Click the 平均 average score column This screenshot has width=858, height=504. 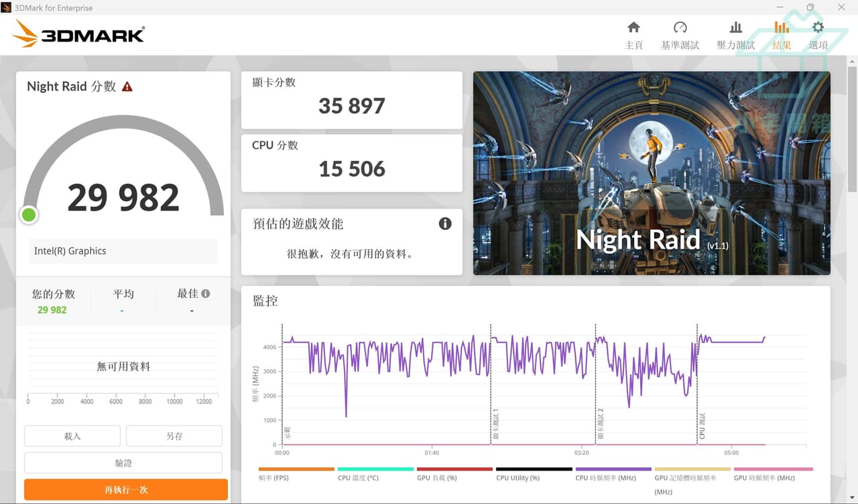click(x=123, y=302)
